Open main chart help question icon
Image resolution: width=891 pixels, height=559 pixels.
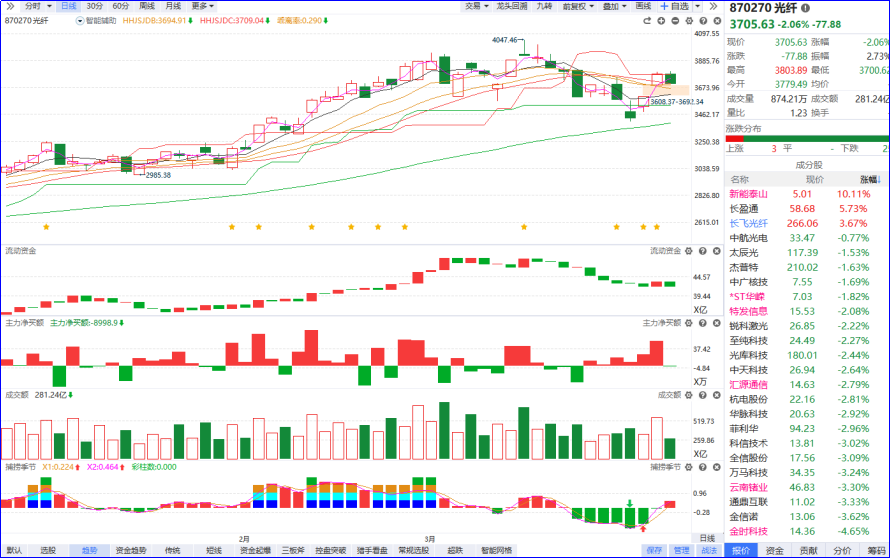[703, 21]
